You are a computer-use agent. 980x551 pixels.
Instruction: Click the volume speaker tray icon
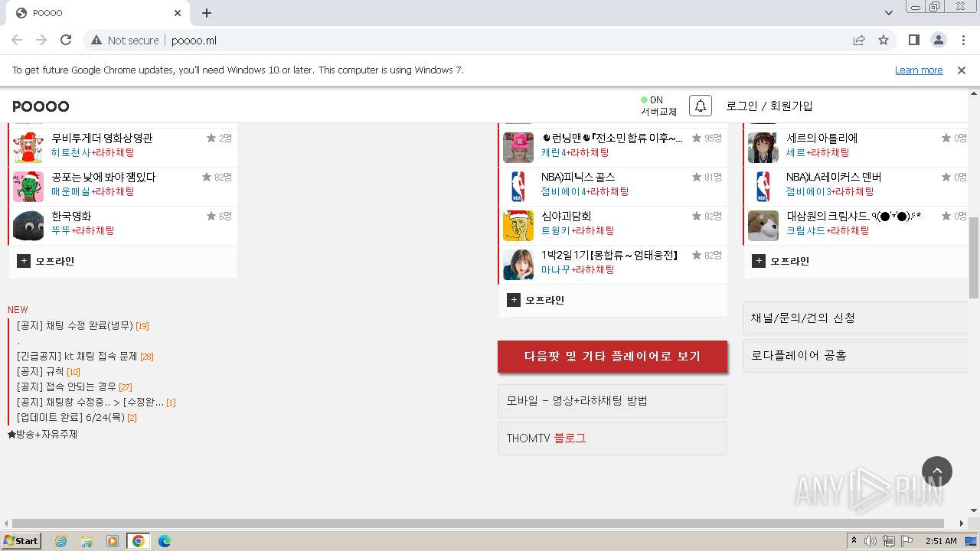871,541
